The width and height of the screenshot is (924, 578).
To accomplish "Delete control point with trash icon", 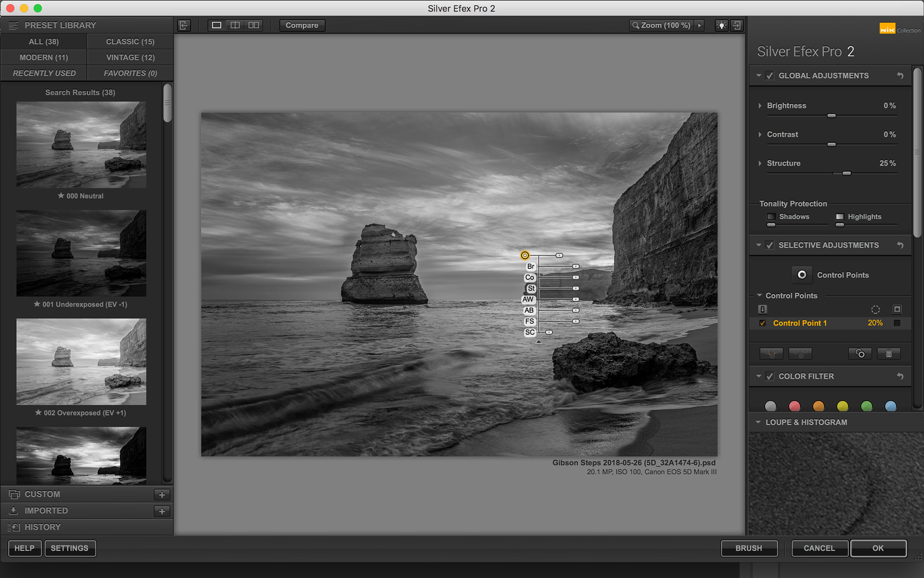I will click(x=889, y=353).
